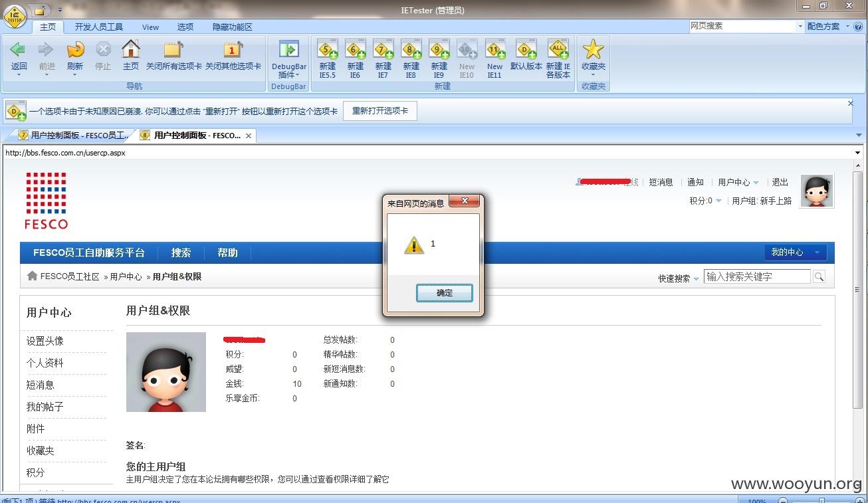The width and height of the screenshot is (868, 503).
Task: Expand the 网页搜索 search box dropdown
Action: click(800, 27)
